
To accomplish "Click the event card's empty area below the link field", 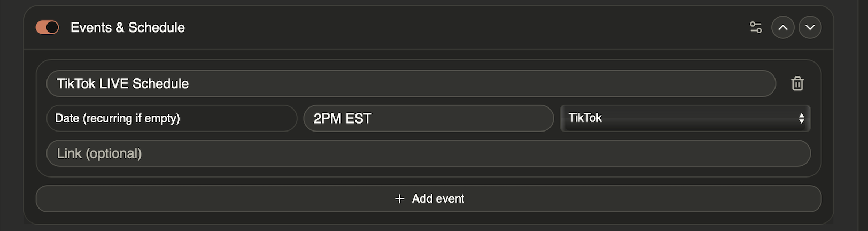I will tap(428, 172).
